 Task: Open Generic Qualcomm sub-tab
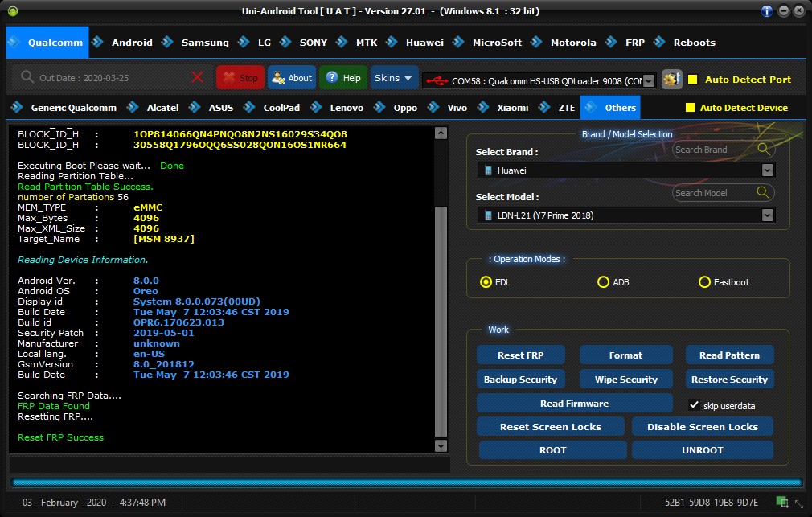tap(64, 108)
